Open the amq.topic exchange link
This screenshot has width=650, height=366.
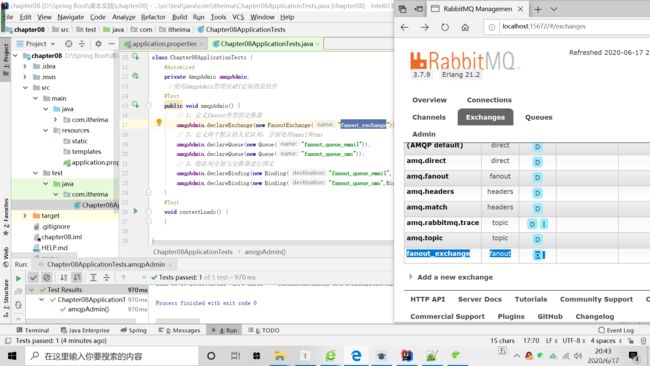pyautogui.click(x=424, y=238)
